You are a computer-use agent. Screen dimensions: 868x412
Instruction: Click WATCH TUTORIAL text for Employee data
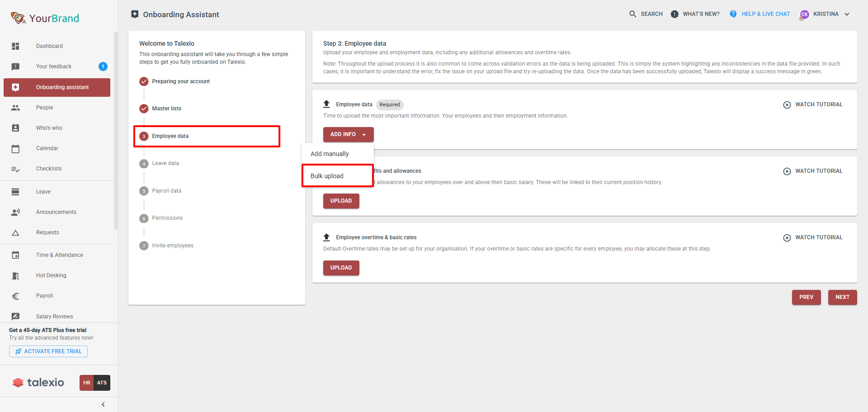coord(819,104)
